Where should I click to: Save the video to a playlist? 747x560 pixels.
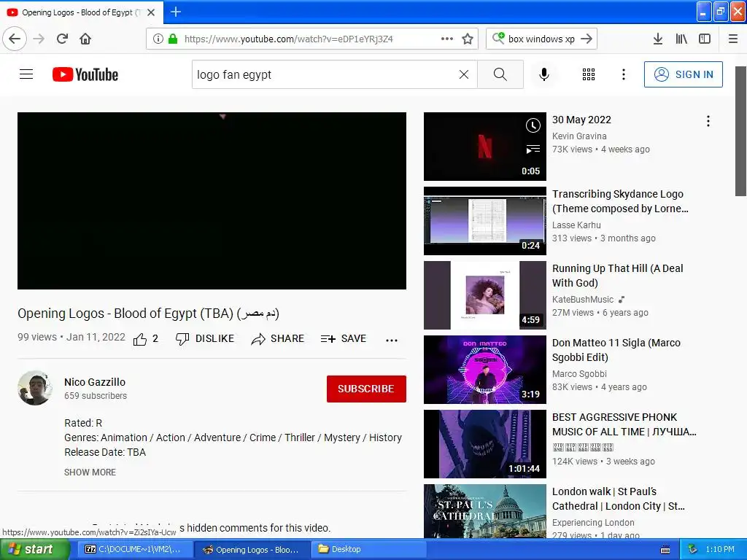tap(344, 338)
